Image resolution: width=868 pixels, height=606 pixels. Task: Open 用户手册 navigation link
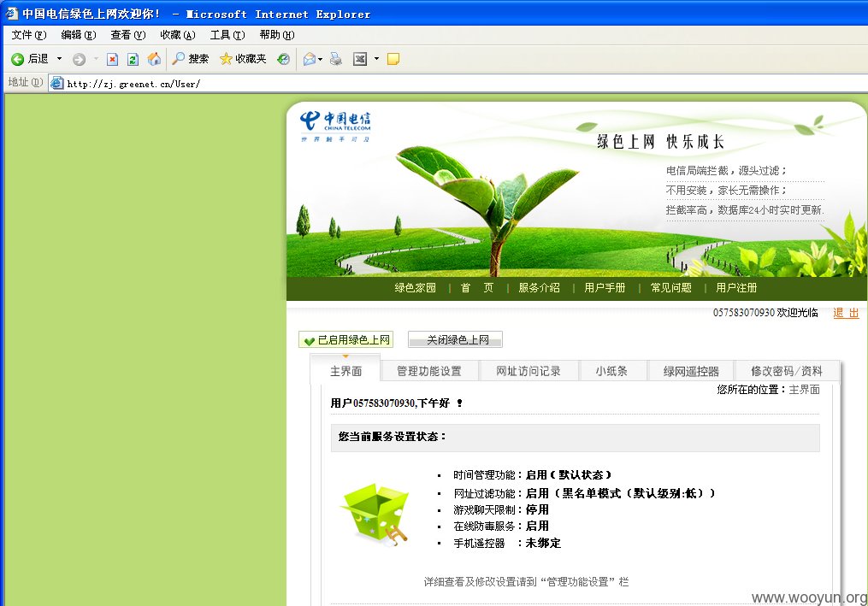pos(605,288)
